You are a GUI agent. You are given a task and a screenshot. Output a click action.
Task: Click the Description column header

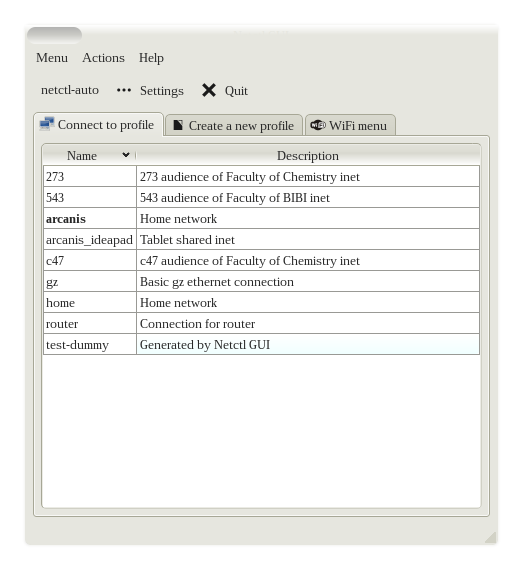coord(308,156)
